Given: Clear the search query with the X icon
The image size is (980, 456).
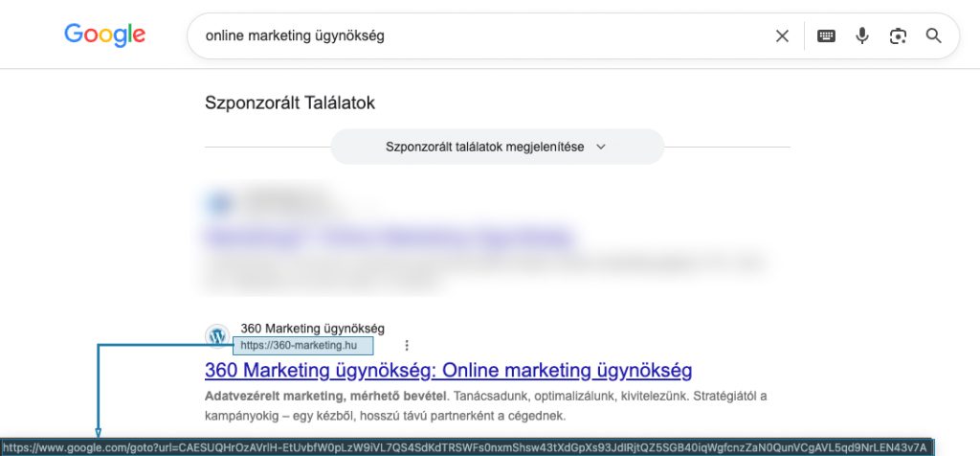Looking at the screenshot, I should (782, 36).
